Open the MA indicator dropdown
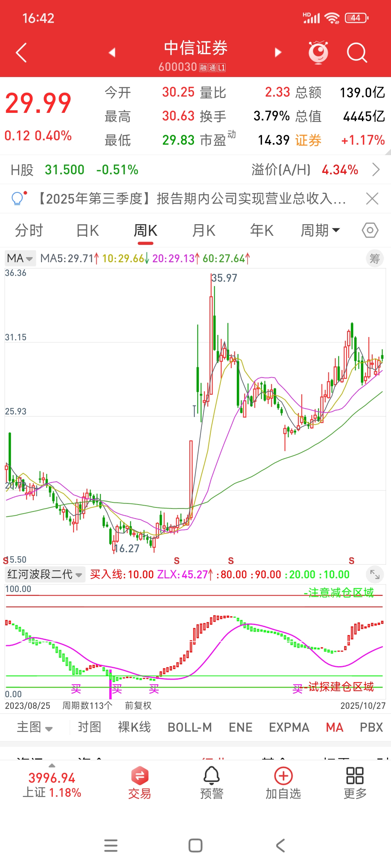Viewport: 391px width, 868px height. point(20,258)
